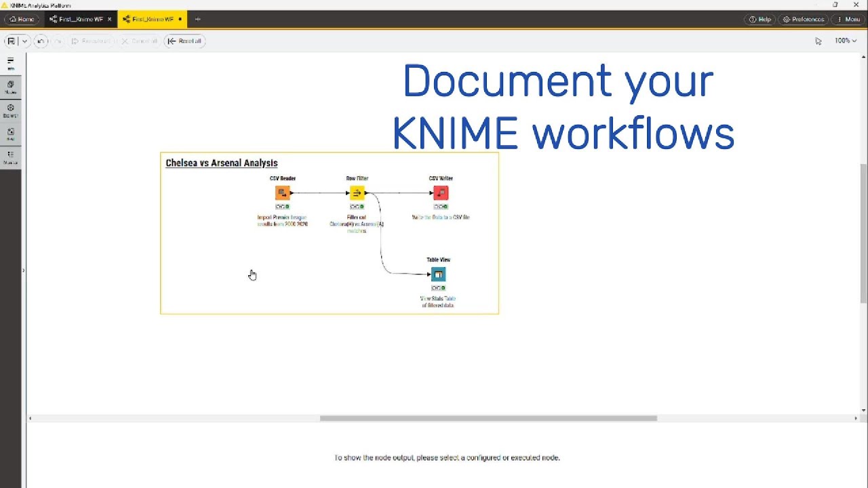868x488 pixels.
Task: Click the Row Filter node status lights
Action: pyautogui.click(x=357, y=207)
